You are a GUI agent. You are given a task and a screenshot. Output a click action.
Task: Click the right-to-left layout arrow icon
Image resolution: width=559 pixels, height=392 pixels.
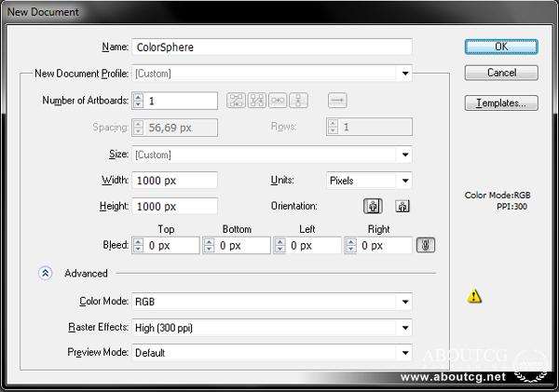pyautogui.click(x=337, y=101)
